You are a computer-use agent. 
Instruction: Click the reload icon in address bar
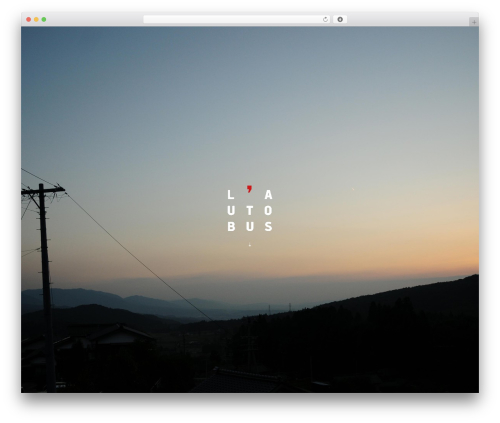(325, 20)
